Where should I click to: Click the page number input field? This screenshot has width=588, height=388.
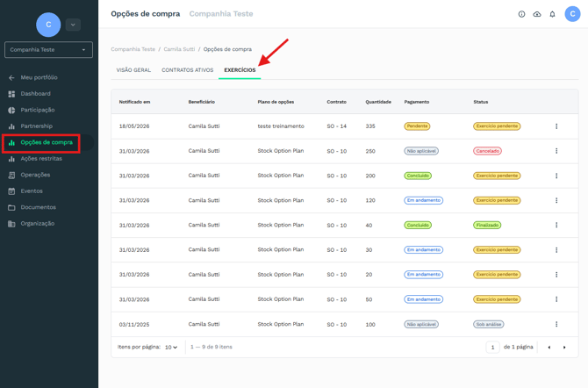[x=492, y=347]
